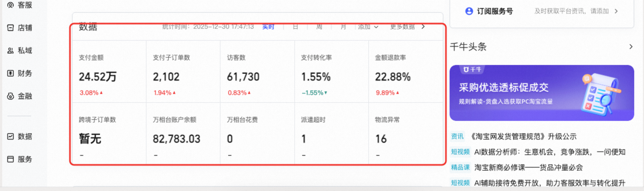Open 万相台账户余额 82,783.03 card

[x=183, y=133]
